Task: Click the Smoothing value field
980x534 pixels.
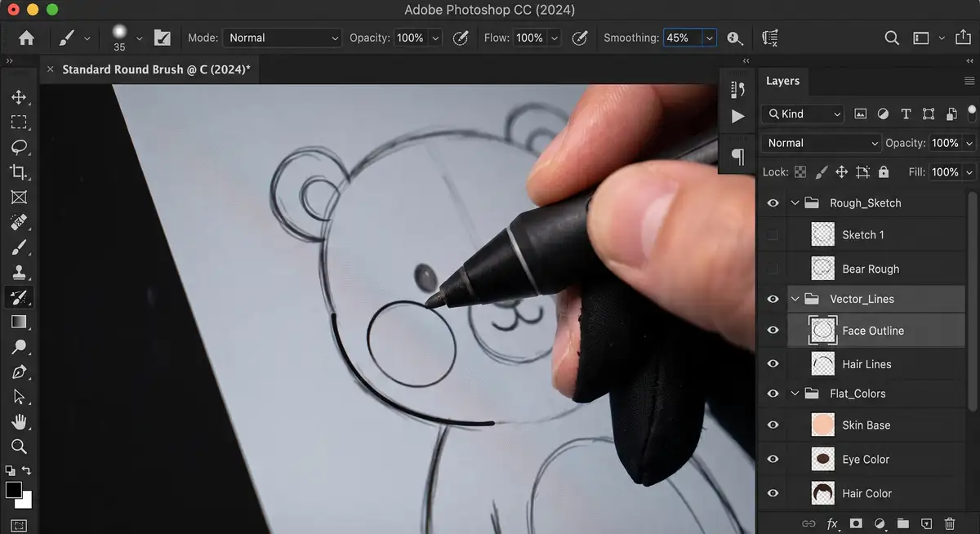Action: 682,38
